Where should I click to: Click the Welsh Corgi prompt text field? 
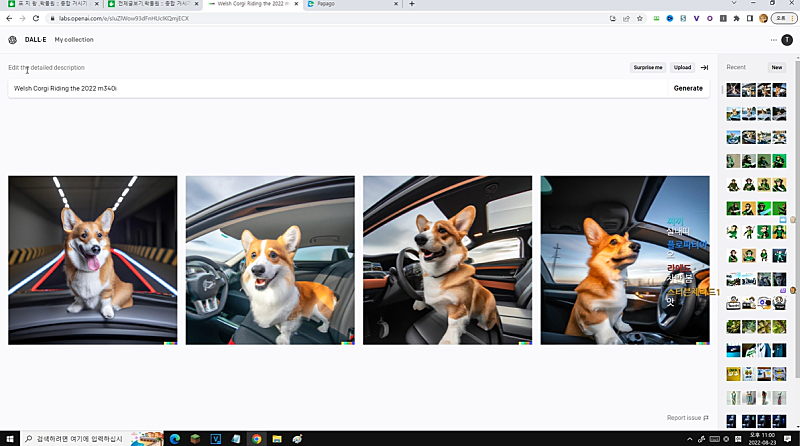coord(330,88)
